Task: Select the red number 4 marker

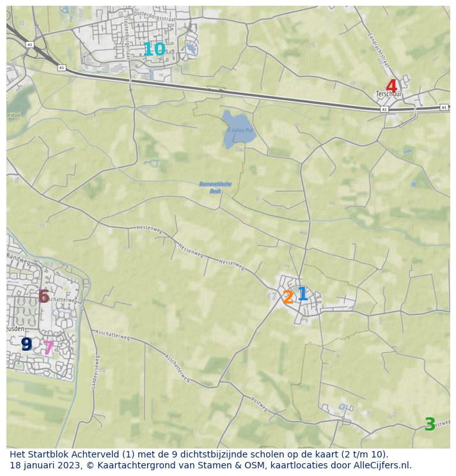Action: click(x=391, y=86)
